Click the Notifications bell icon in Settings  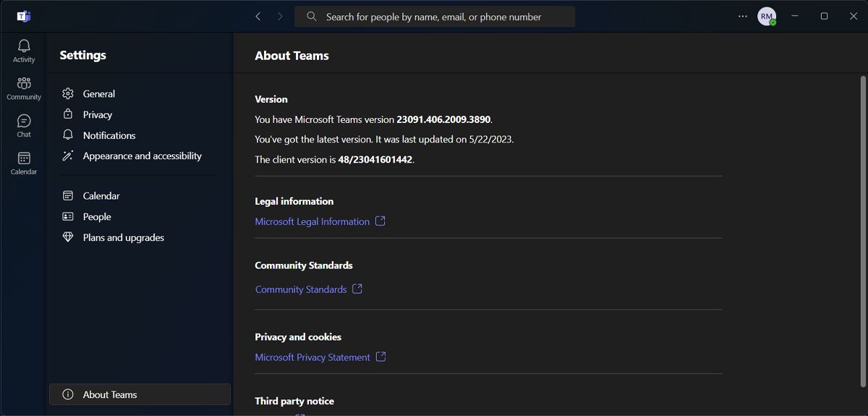[x=68, y=135]
